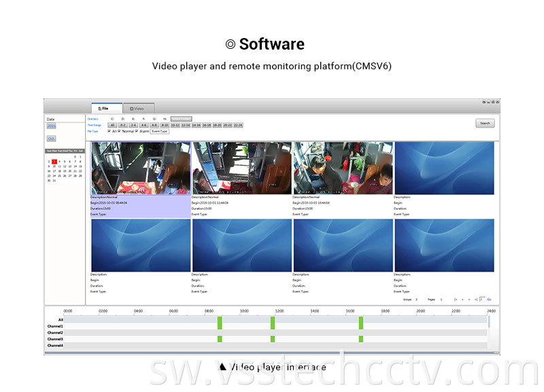
Task: Click the Select Folder button
Action: (x=181, y=119)
